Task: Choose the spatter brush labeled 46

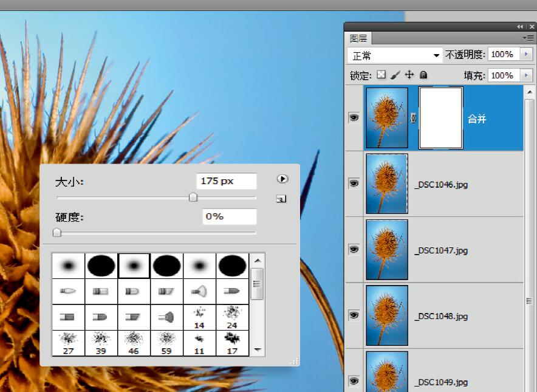Action: click(134, 343)
